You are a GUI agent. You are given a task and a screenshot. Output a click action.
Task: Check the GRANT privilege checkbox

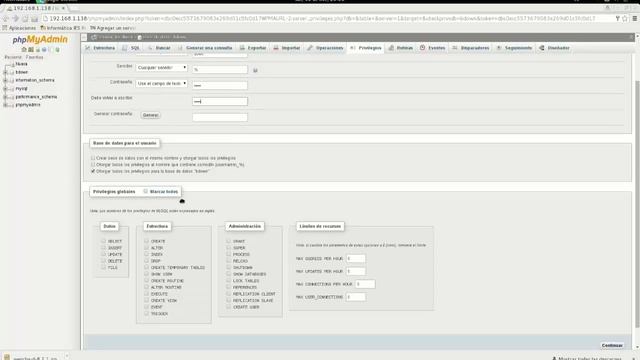tap(229, 241)
